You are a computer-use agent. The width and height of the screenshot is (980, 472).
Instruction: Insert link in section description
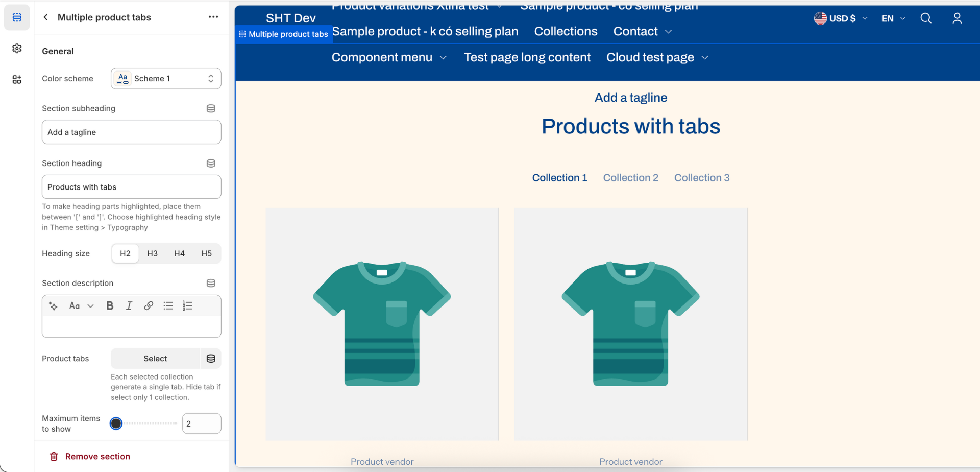tap(149, 305)
